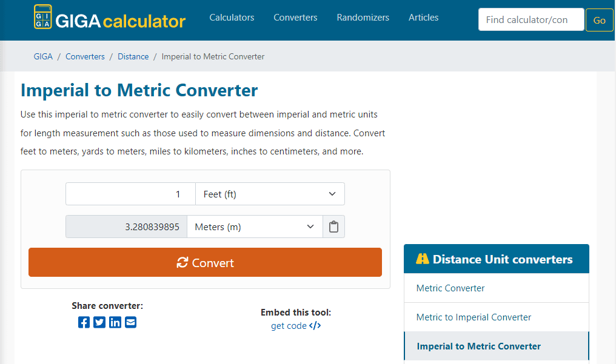The height and width of the screenshot is (364, 616).
Task: Open the Articles page
Action: coord(423,18)
